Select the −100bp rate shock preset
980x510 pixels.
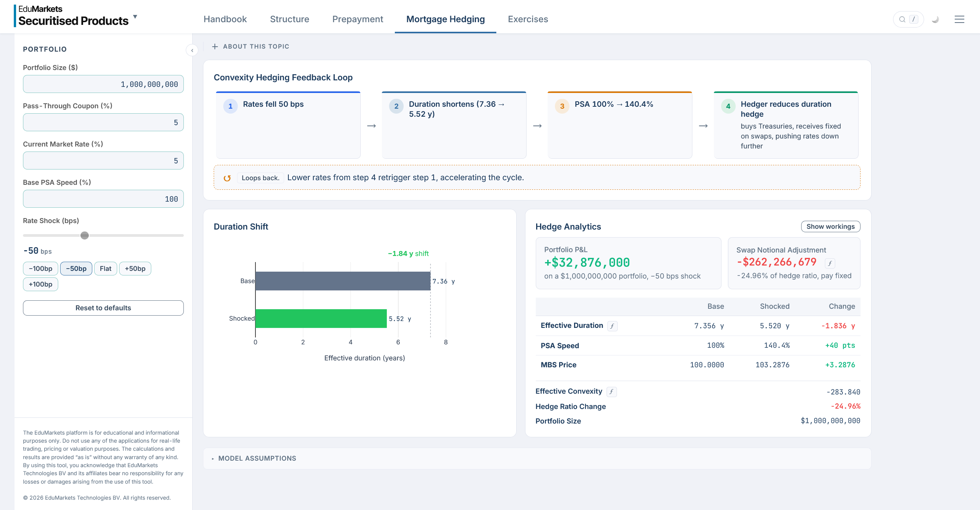click(x=41, y=269)
